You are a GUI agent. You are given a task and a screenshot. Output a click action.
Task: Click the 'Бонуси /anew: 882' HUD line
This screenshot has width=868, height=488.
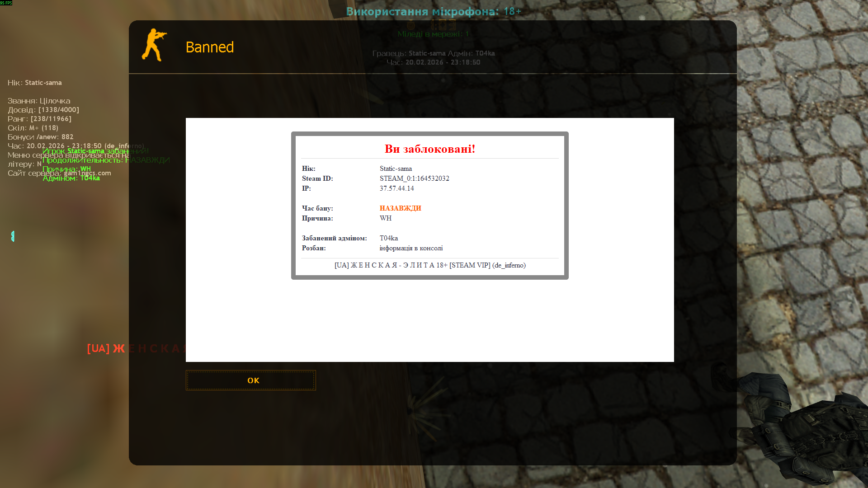[40, 137]
